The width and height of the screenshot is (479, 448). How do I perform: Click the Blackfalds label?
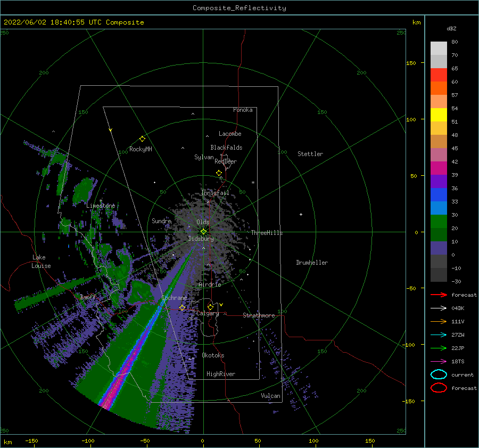(x=226, y=148)
